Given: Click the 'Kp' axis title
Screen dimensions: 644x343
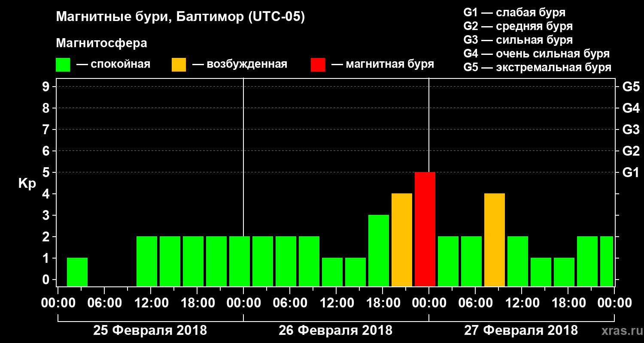Looking at the screenshot, I should (27, 184).
